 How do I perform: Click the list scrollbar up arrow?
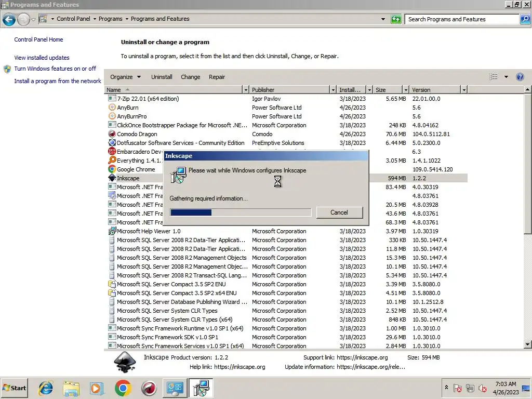tap(527, 89)
